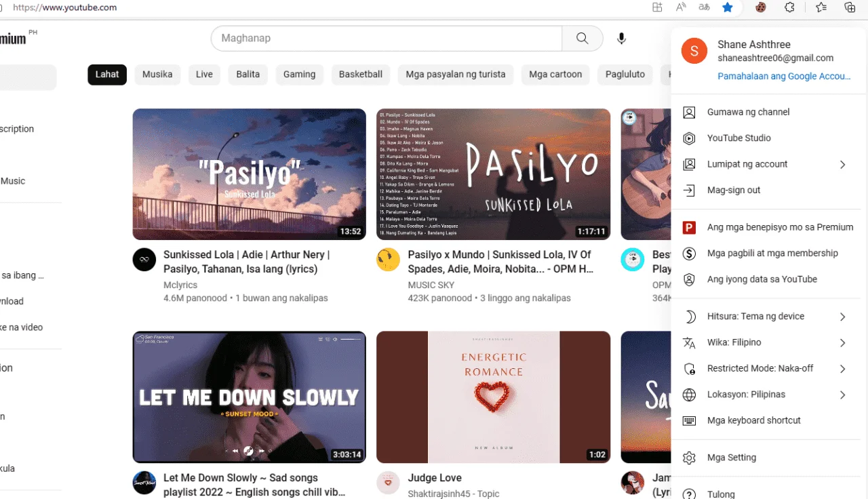Choose YouTube Studio menu entry

[770, 138]
